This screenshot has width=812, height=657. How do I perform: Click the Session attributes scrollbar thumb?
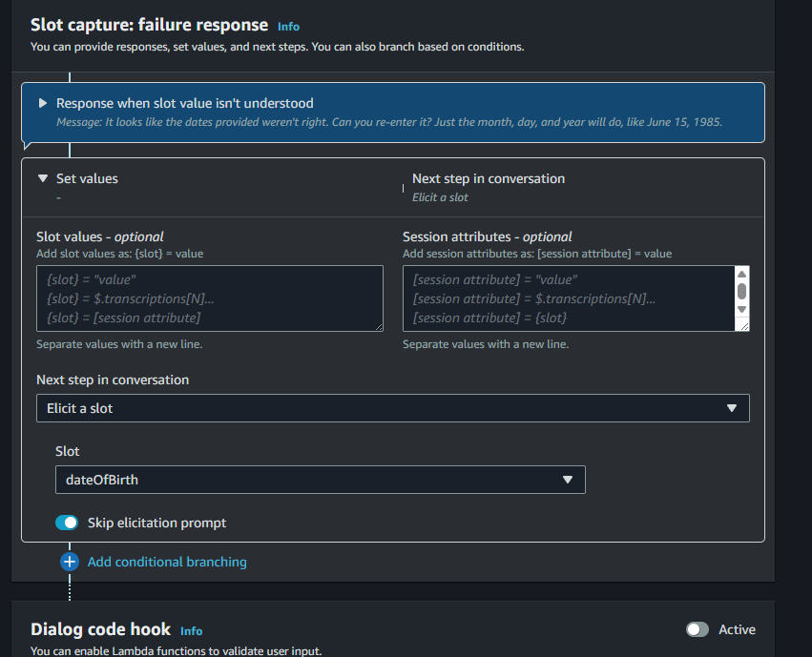(742, 291)
